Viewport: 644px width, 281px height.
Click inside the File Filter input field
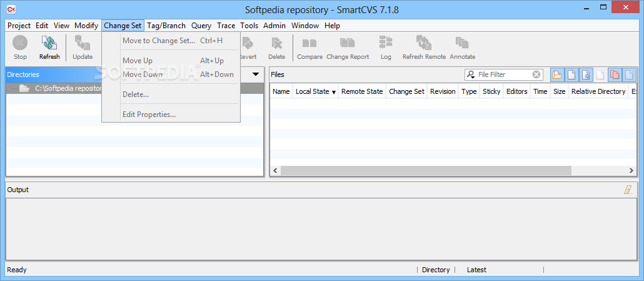click(x=504, y=74)
